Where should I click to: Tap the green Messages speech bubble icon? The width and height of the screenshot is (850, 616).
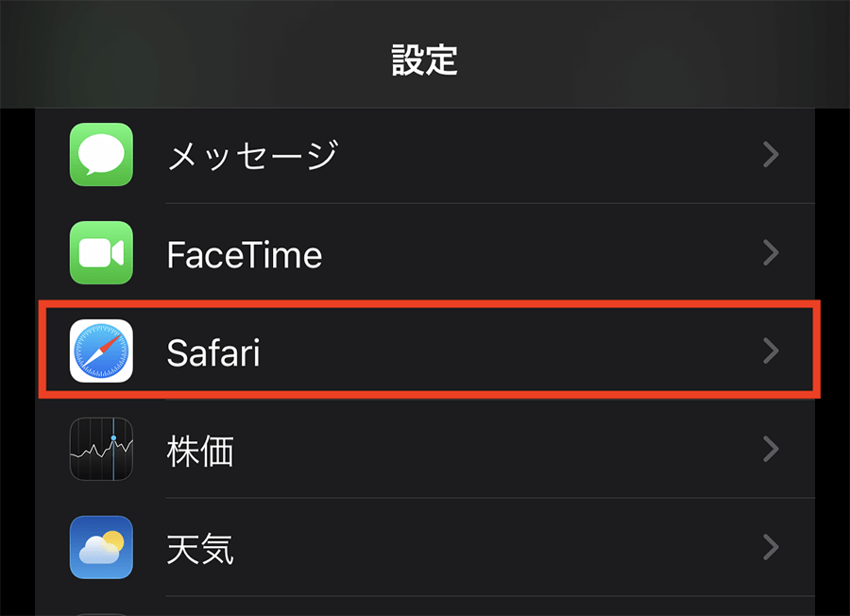pos(101,154)
